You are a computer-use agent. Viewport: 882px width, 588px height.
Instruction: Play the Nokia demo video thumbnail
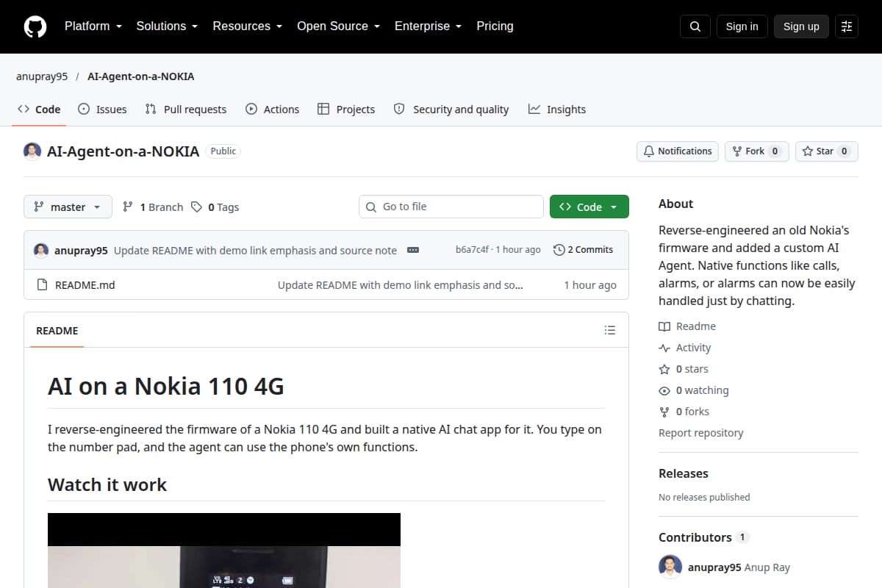pos(224,551)
